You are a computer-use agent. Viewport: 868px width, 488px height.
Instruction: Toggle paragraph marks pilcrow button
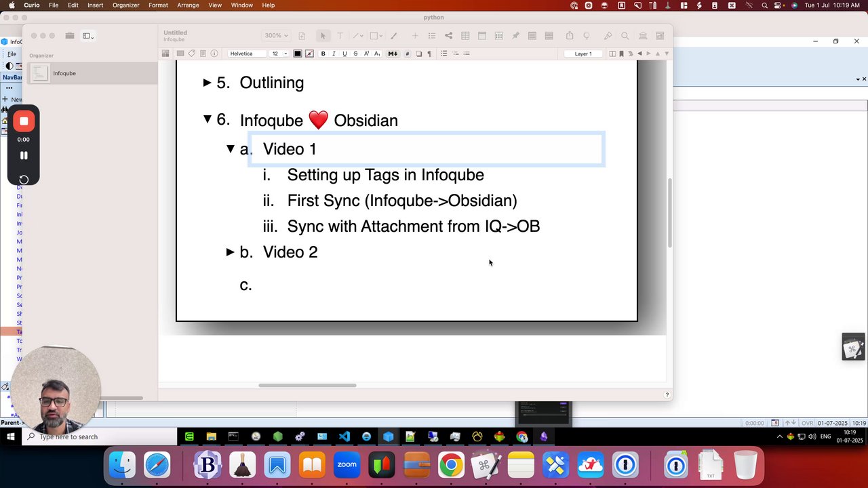(x=429, y=54)
